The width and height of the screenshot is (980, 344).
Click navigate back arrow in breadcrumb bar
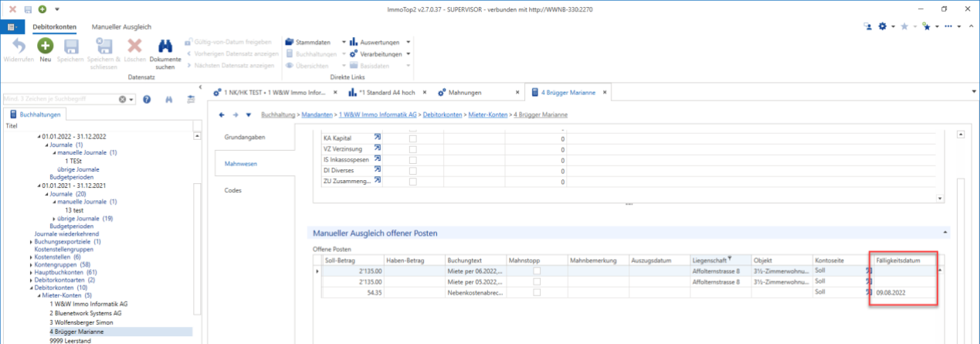coord(222,114)
